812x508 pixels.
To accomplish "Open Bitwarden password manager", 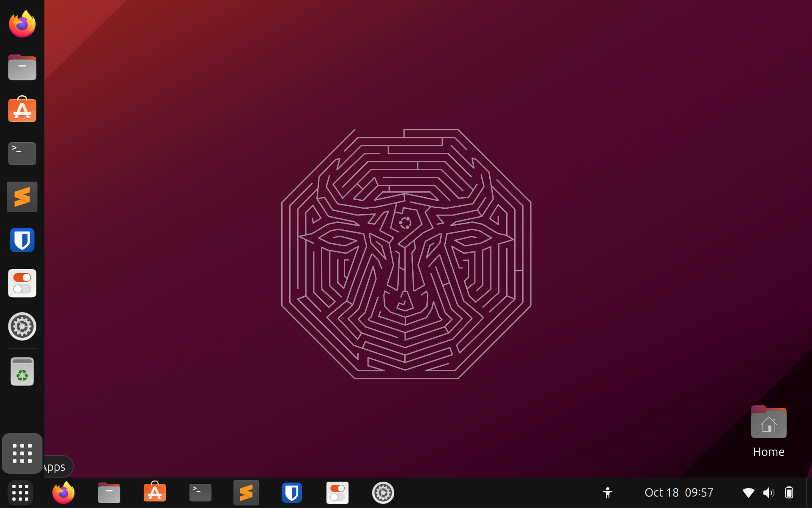I will coord(22,240).
